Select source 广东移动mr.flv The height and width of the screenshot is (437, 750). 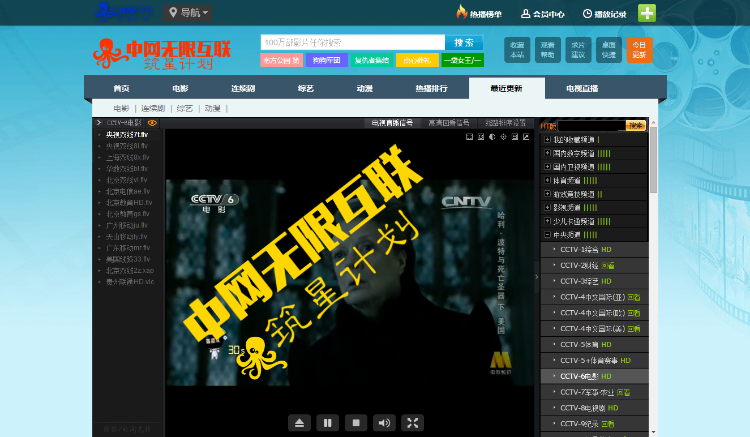pos(128,248)
